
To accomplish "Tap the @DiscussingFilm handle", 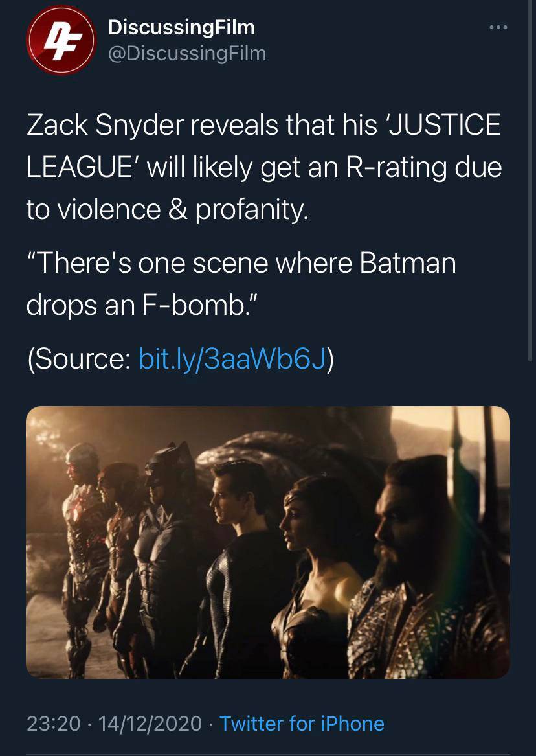I will coord(186,53).
